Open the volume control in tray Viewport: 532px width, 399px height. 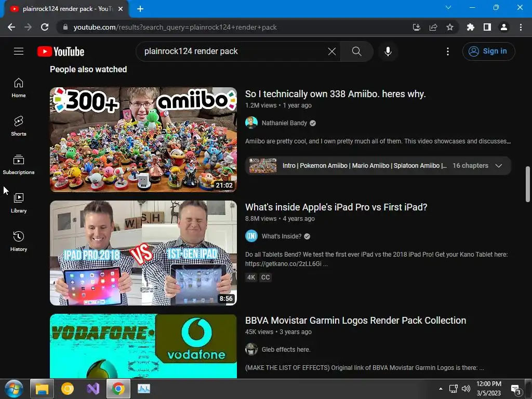[466, 389]
